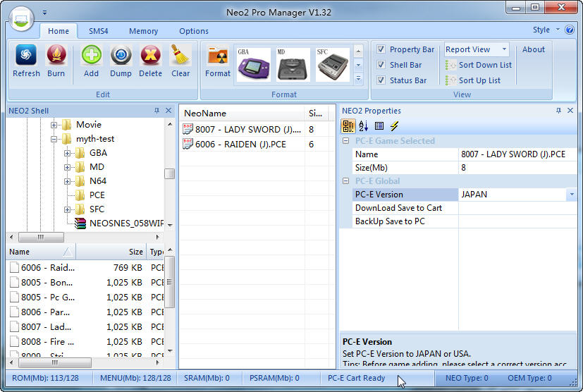Click the Sort Down List button
The width and height of the screenshot is (583, 392).
(x=479, y=65)
